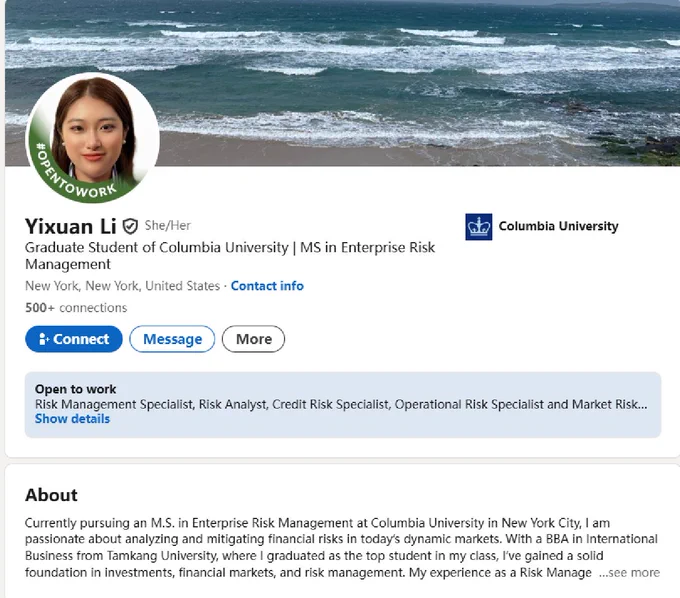
Task: Expand the About section with see more
Action: pos(629,572)
